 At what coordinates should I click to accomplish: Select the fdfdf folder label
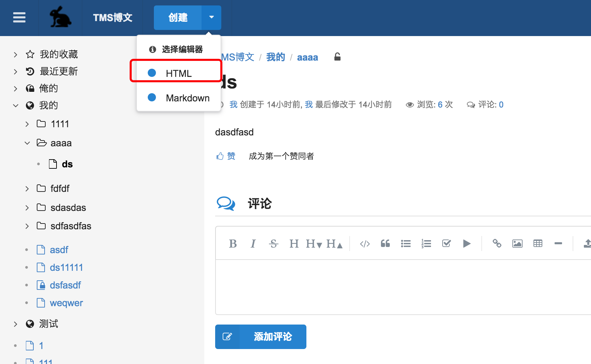[x=60, y=188]
